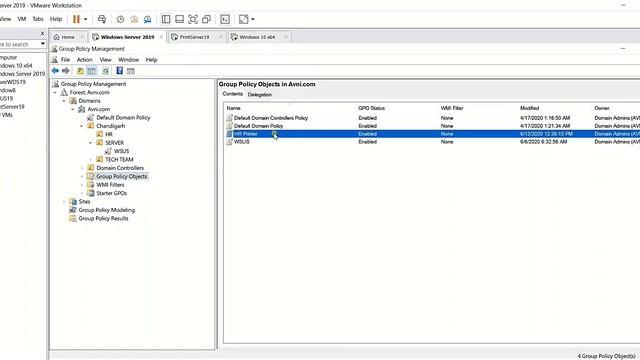Open the VMware snapshot manager
This screenshot has height=360, width=640.
point(147,19)
